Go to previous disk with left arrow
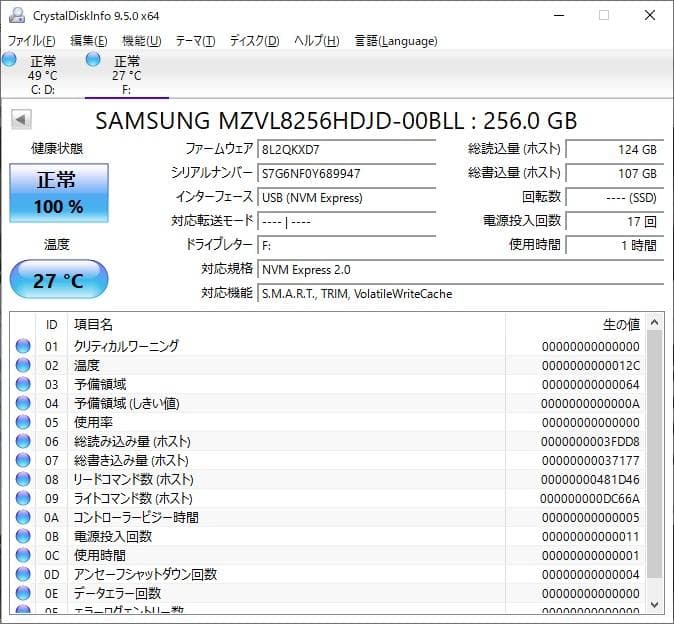674x624 pixels. pos(21,119)
